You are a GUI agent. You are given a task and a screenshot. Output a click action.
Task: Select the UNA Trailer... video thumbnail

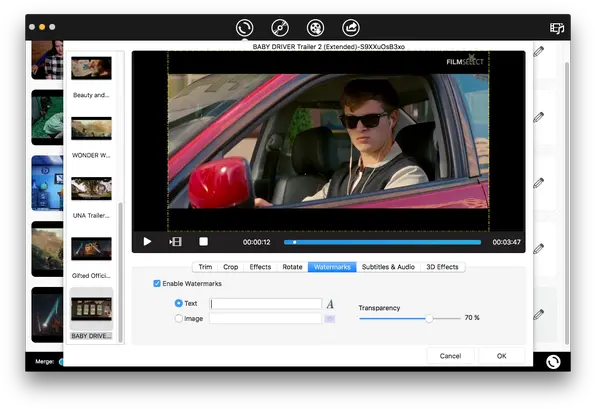[91, 189]
